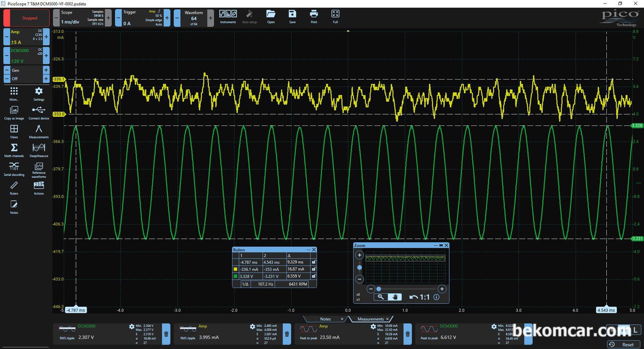Close the Rulers window

314,250
